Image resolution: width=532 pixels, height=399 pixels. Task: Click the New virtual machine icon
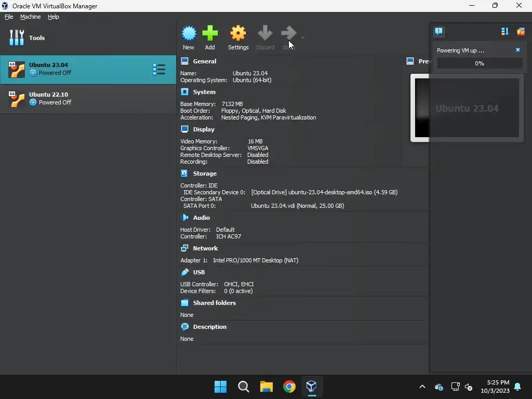click(x=189, y=33)
